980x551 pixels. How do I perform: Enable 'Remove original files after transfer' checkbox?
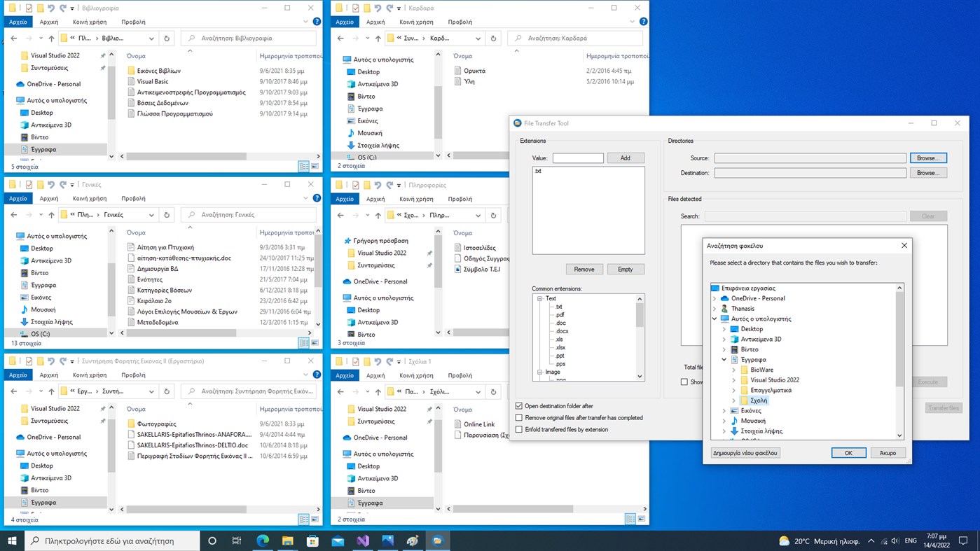[519, 418]
